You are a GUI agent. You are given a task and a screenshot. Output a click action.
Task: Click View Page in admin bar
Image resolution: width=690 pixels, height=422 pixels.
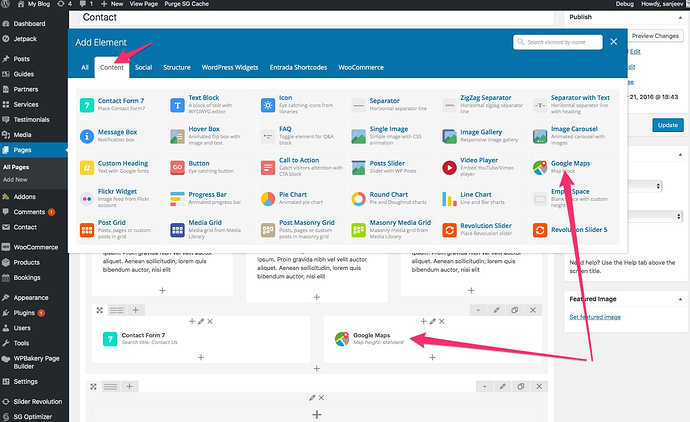(143, 4)
